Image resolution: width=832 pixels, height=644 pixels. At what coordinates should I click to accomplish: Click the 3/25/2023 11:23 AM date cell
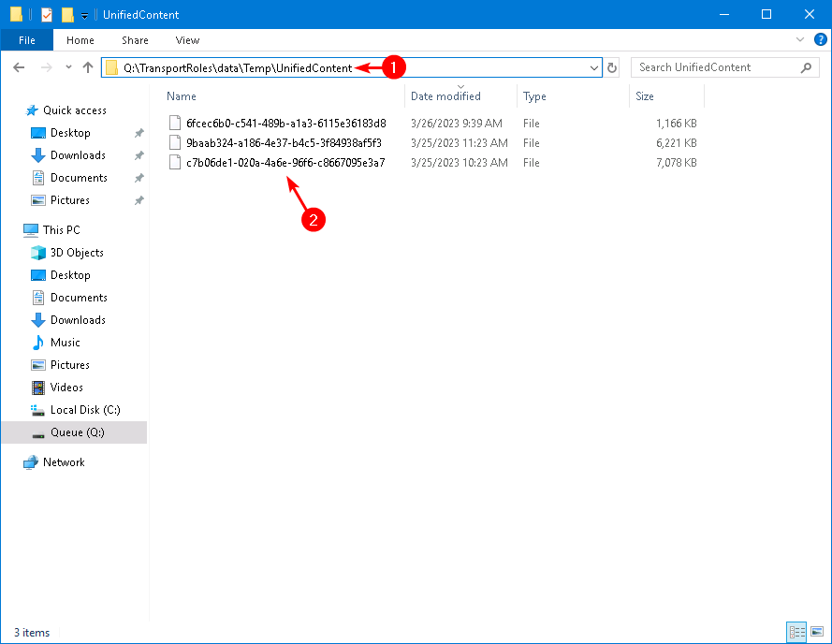[459, 143]
